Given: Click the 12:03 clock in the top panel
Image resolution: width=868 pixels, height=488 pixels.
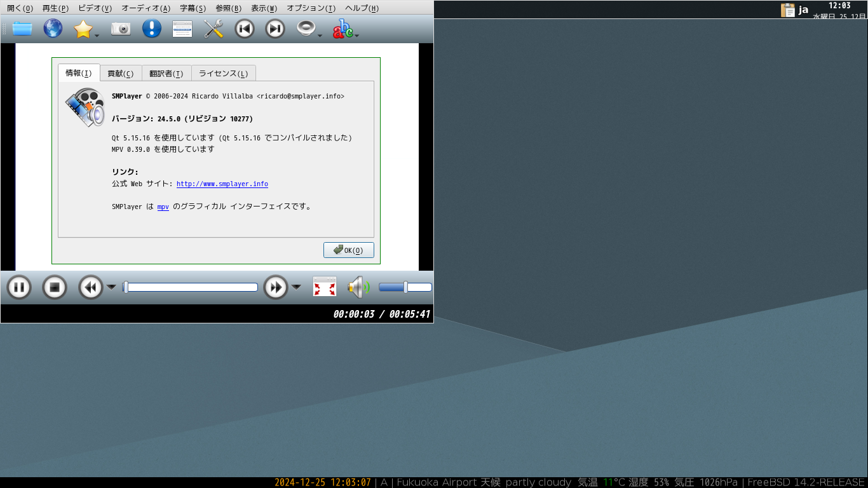Looking at the screenshot, I should click(839, 6).
